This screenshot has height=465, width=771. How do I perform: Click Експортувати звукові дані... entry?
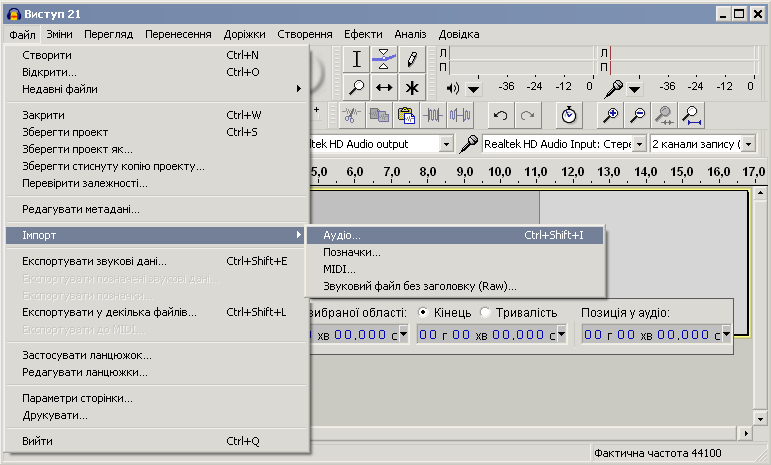(x=157, y=261)
